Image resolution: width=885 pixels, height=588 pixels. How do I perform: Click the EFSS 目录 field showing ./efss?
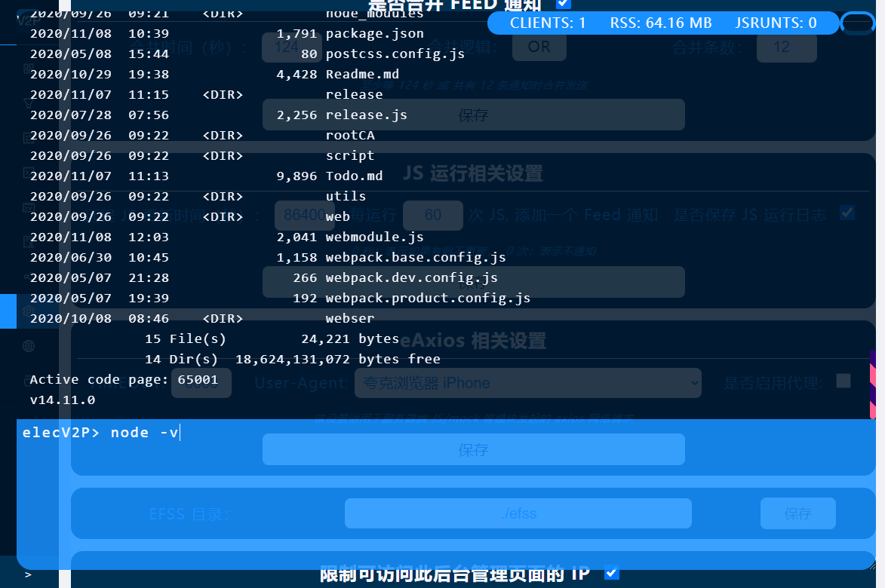(x=518, y=513)
